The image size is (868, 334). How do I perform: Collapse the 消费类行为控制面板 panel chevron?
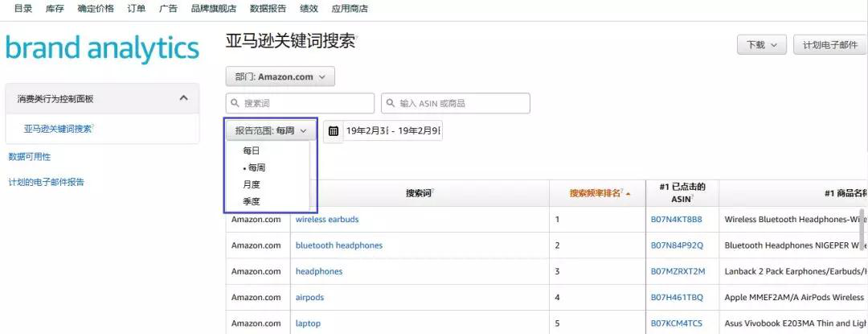[x=183, y=98]
